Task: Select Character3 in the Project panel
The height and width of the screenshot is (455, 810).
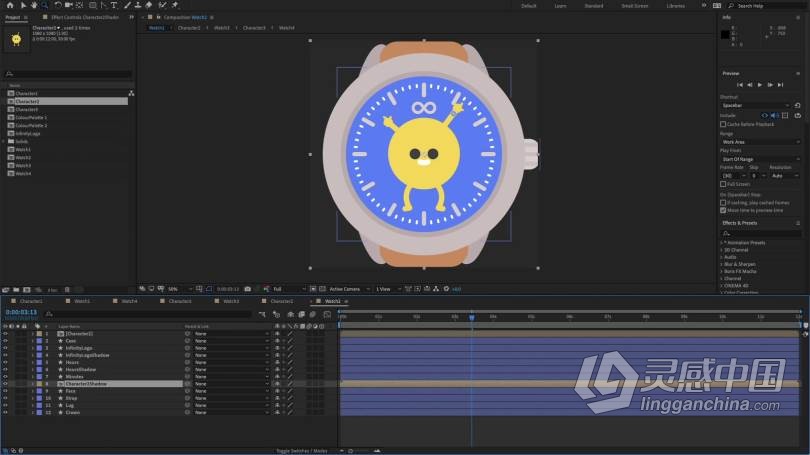Action: (27, 109)
